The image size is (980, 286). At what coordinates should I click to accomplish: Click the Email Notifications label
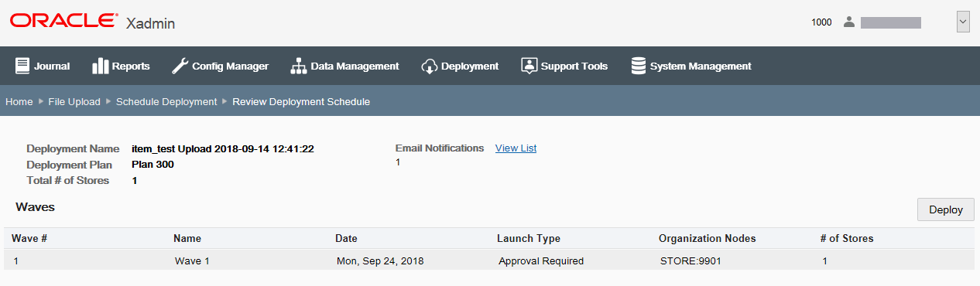(x=440, y=148)
